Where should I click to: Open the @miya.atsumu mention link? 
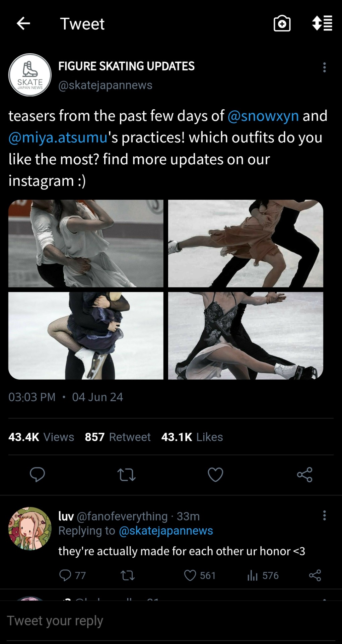(58, 138)
